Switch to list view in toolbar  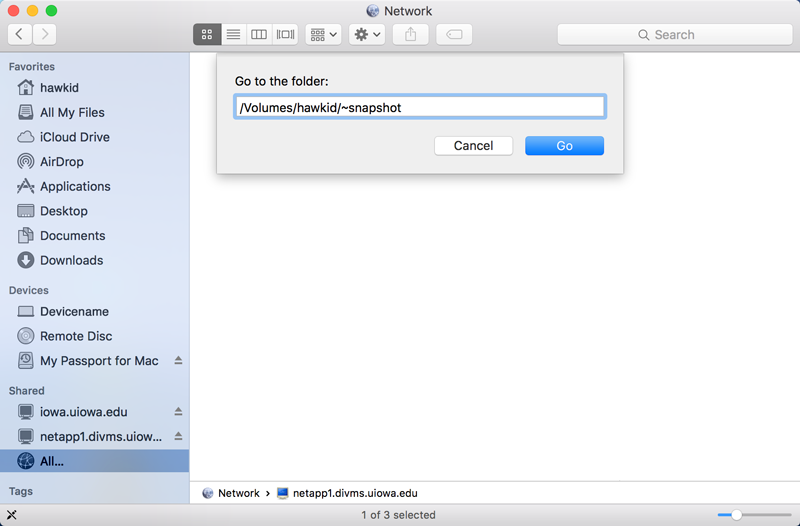(233, 34)
